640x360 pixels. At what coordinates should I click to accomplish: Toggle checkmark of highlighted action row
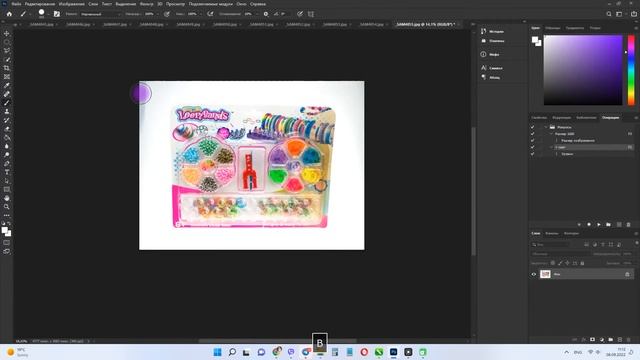(x=532, y=147)
